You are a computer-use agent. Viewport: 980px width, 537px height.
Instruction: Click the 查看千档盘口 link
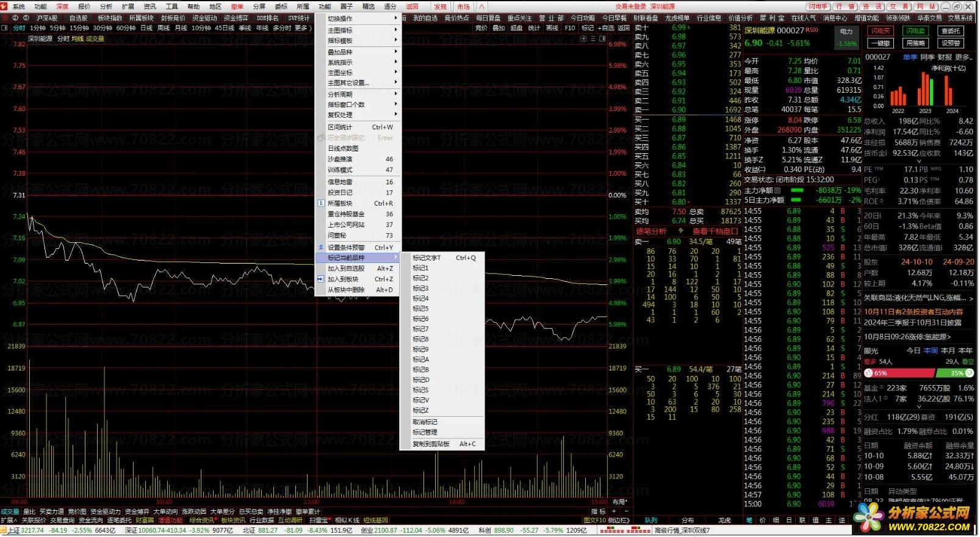pos(715,231)
